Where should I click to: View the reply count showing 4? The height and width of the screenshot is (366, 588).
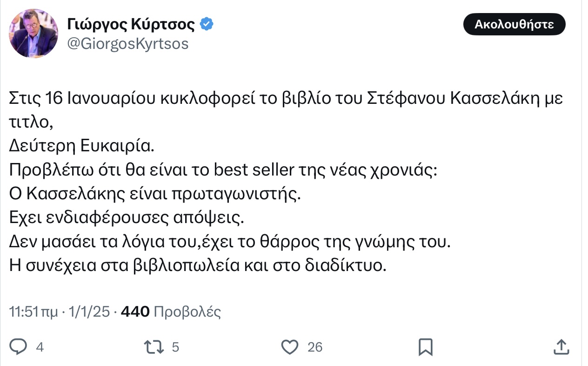pos(40,346)
